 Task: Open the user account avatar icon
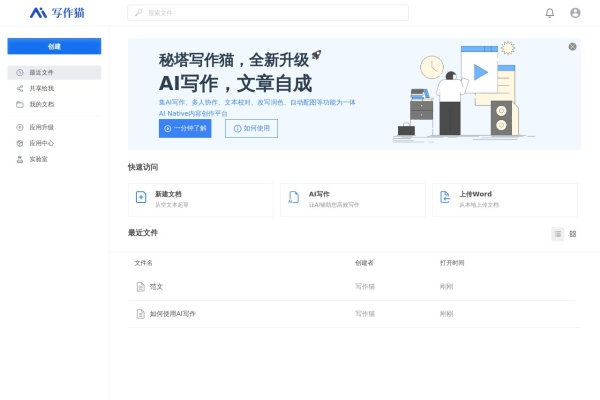[x=575, y=13]
